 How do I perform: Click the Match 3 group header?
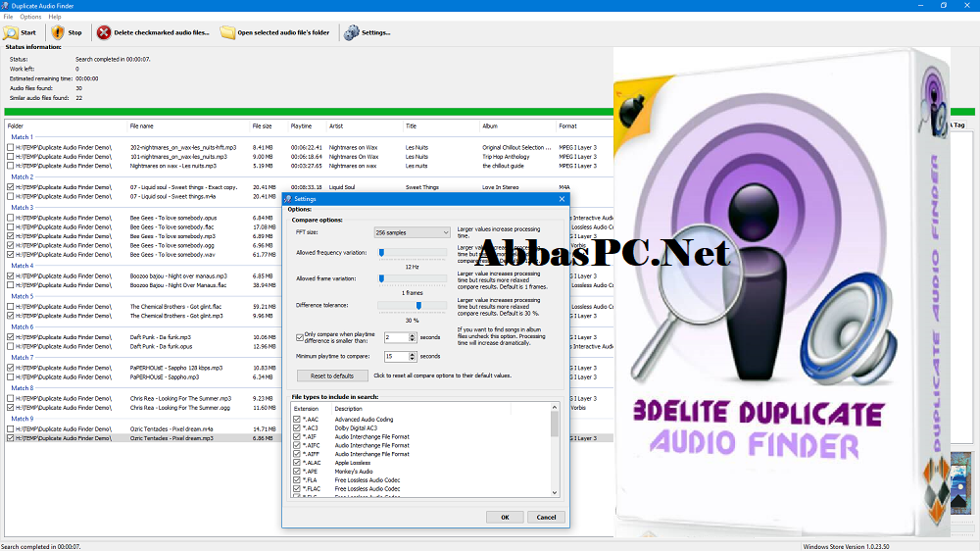point(22,208)
